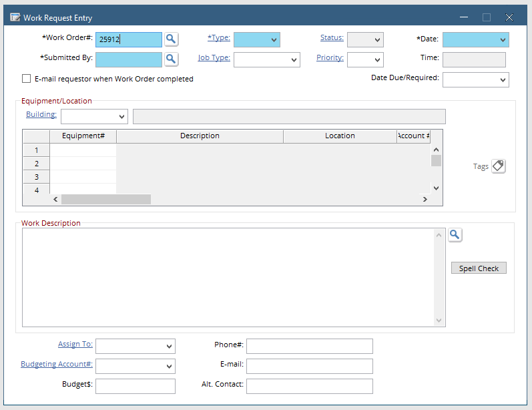532x410 pixels.
Task: Click the equipment grid scroll down arrow
Action: (437, 188)
